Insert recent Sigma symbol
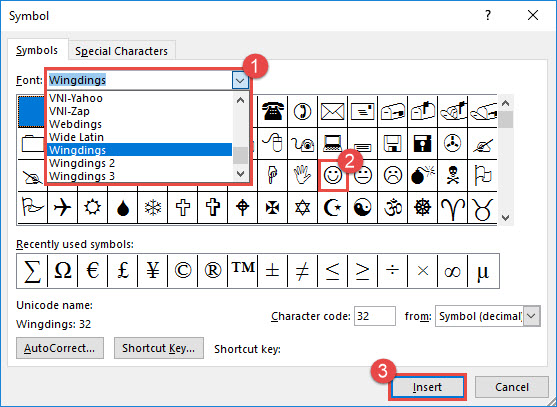 tap(32, 271)
